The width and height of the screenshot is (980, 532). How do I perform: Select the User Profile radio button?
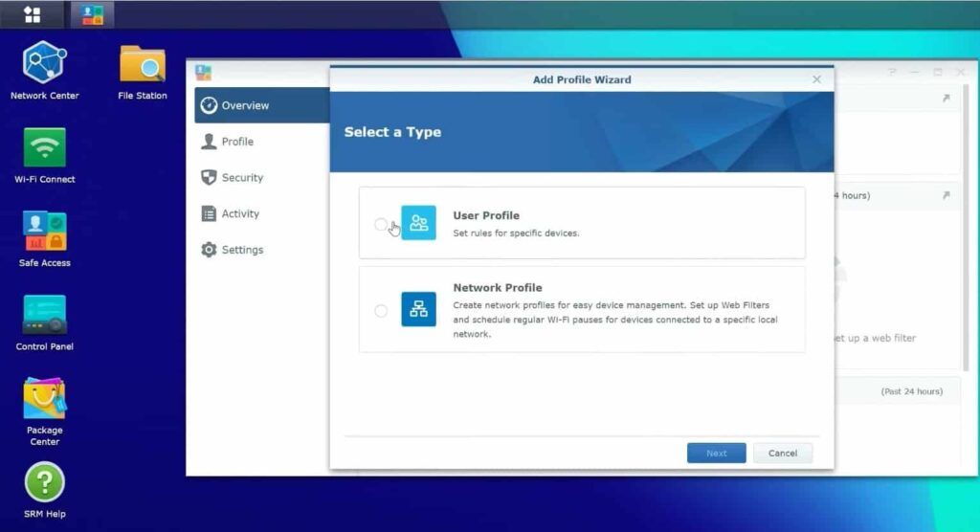[381, 224]
